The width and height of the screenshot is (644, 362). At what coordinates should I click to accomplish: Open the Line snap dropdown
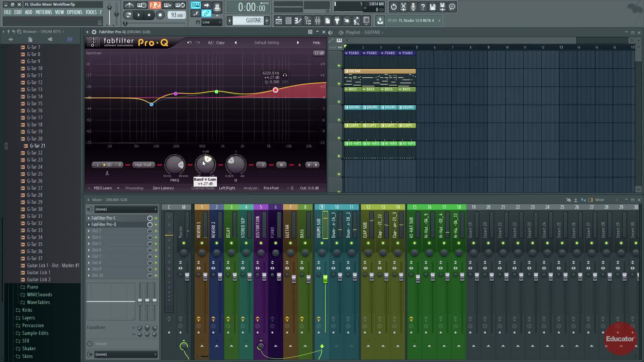211,22
